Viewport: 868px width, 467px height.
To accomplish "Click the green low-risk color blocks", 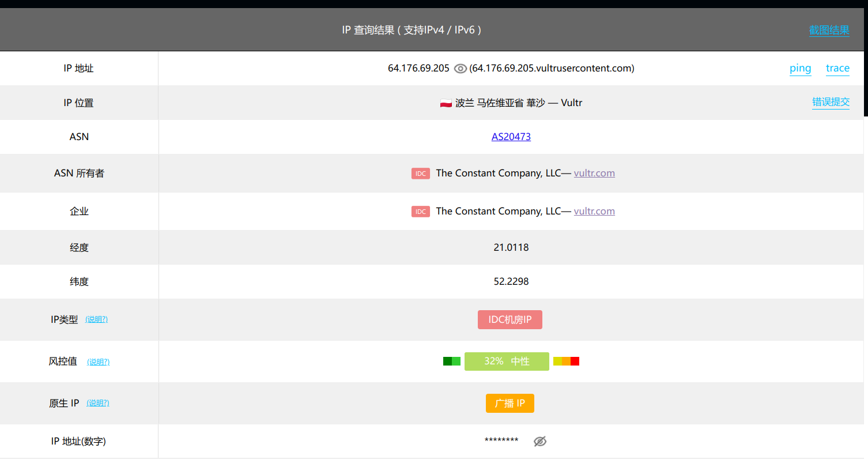I will (x=451, y=361).
